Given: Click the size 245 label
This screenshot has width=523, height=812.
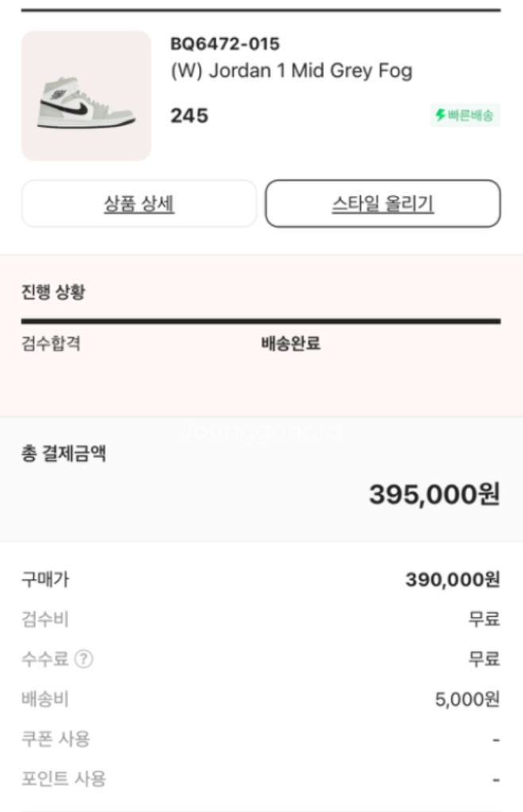Looking at the screenshot, I should [189, 116].
